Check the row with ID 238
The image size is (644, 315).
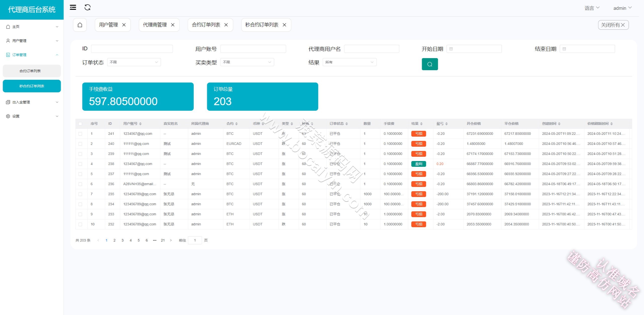pyautogui.click(x=80, y=164)
